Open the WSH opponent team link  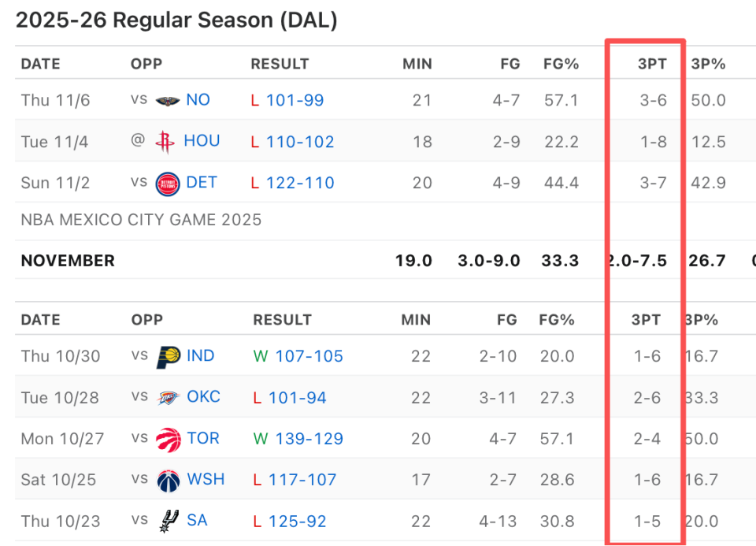(x=206, y=480)
